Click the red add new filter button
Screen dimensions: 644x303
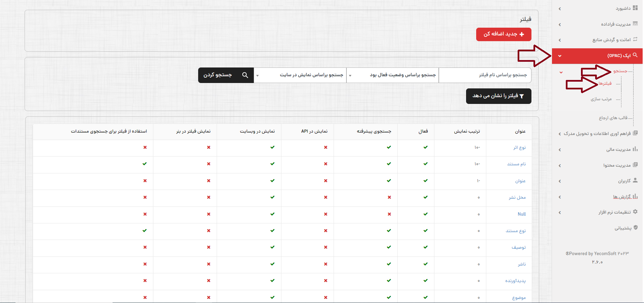click(503, 34)
